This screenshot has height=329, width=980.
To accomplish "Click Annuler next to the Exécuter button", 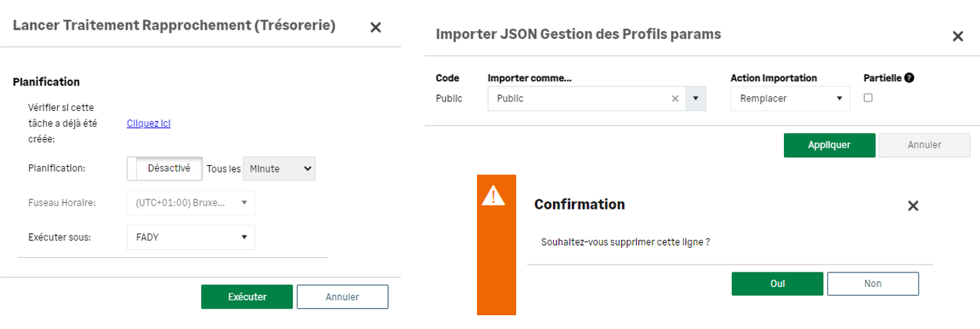I will pos(342,296).
